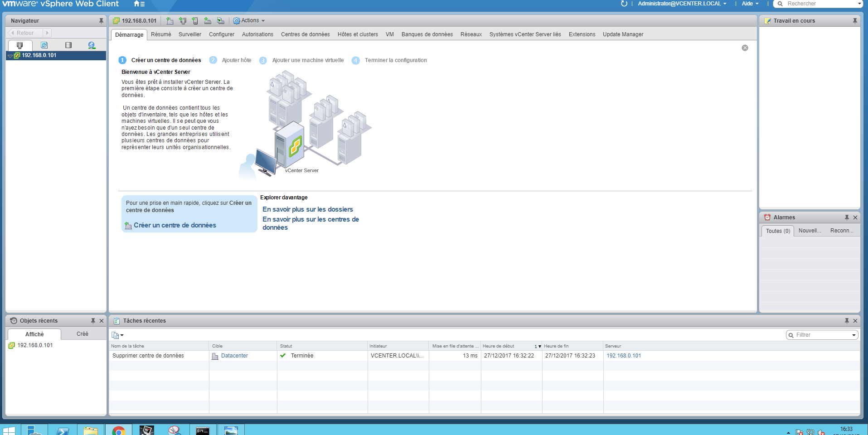868x435 pixels.
Task: Switch to the Configurer tab
Action: 222,34
